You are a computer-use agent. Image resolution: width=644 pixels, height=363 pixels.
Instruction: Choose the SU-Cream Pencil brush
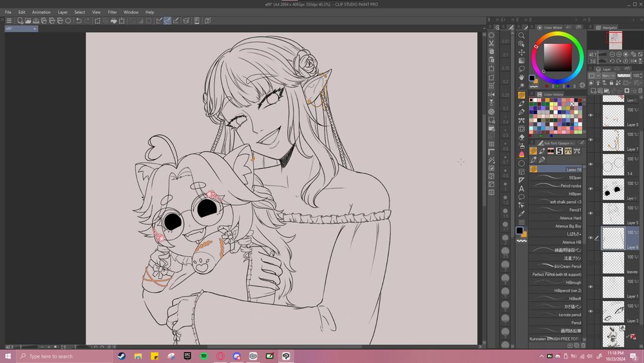(x=555, y=266)
